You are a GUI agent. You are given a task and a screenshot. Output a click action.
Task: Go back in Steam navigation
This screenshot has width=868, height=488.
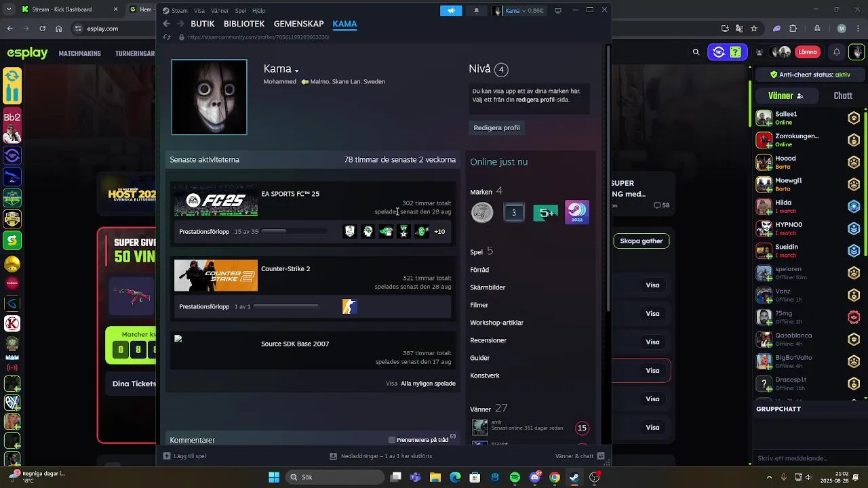pyautogui.click(x=167, y=24)
